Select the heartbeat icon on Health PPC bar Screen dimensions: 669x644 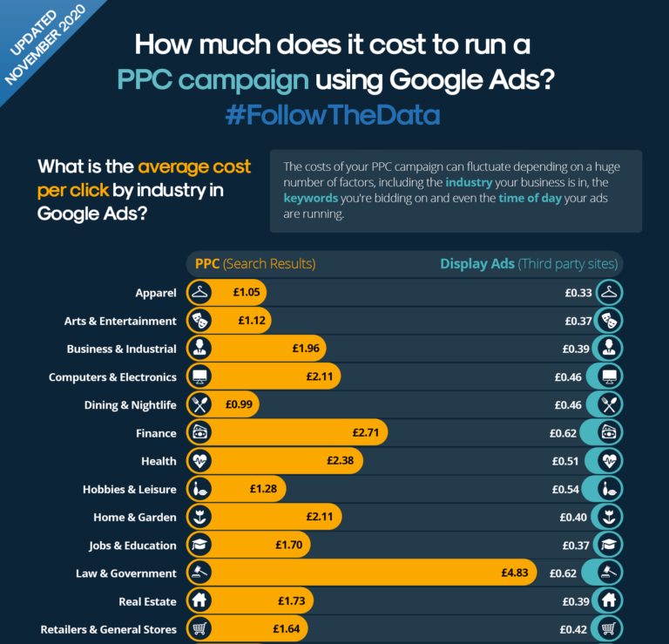click(199, 461)
